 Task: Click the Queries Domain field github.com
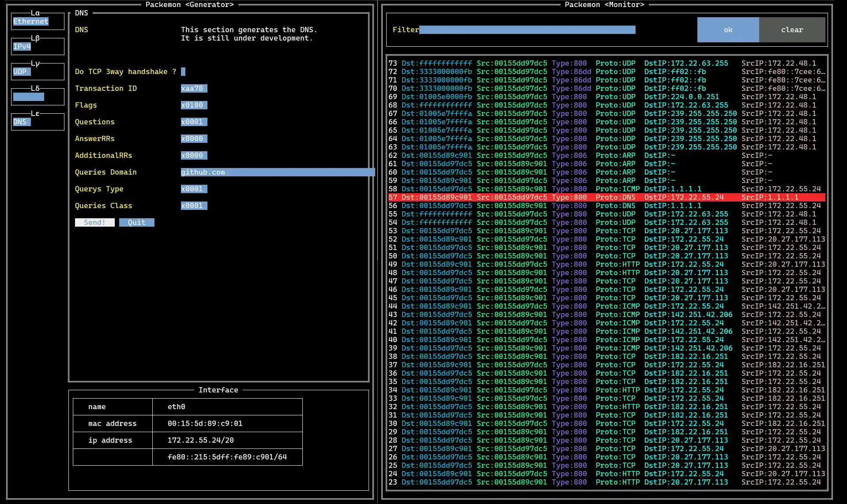(x=278, y=172)
